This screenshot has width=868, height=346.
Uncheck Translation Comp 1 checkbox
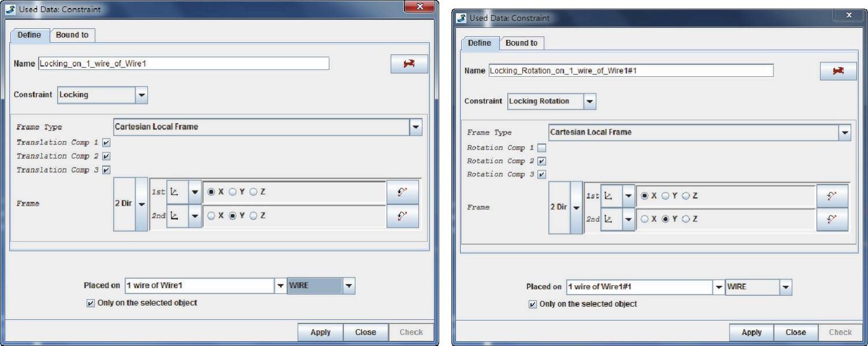click(106, 142)
